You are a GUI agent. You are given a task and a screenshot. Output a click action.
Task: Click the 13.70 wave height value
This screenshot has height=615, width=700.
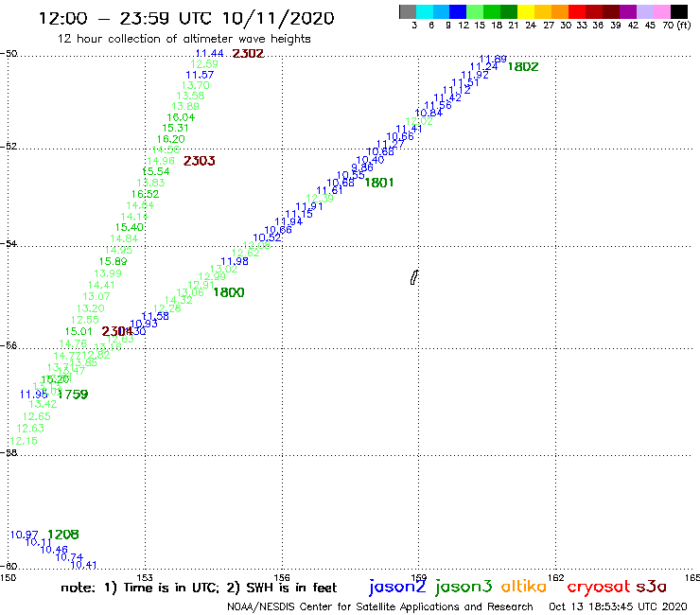195,85
